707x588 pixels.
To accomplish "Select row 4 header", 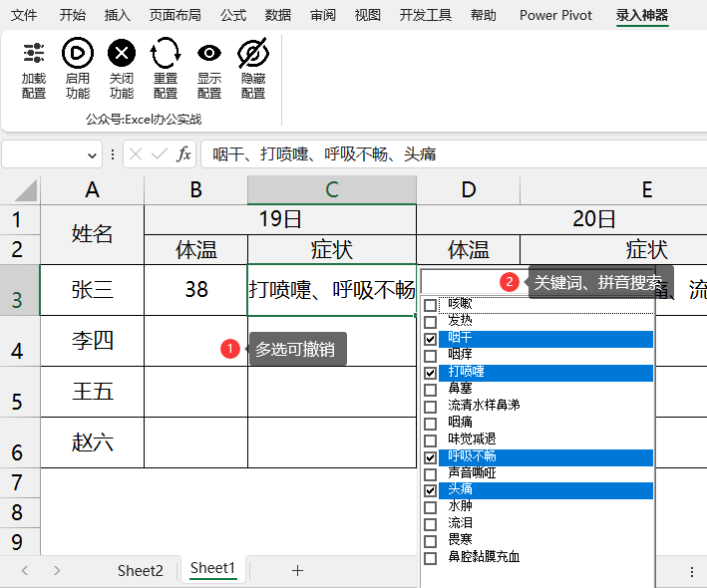I will pyautogui.click(x=19, y=341).
